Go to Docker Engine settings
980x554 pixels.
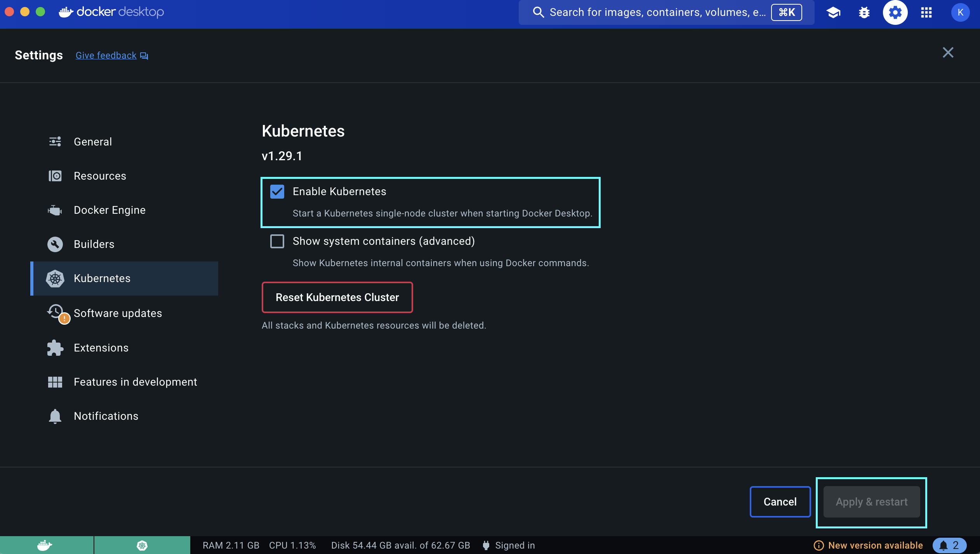(109, 210)
